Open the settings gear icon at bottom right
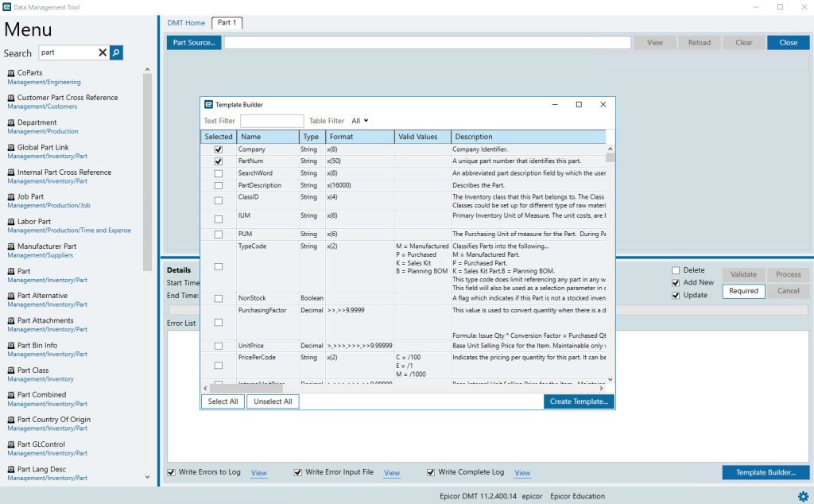The image size is (814, 504). pos(803,496)
